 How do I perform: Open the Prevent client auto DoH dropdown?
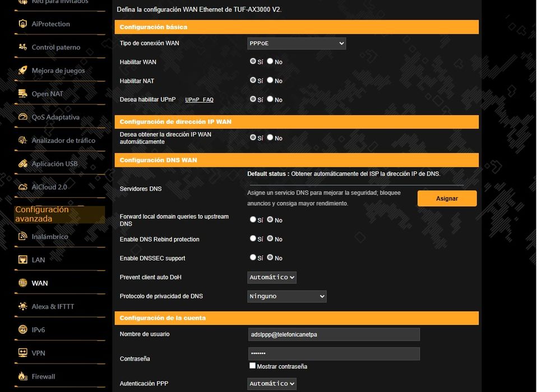tap(272, 277)
